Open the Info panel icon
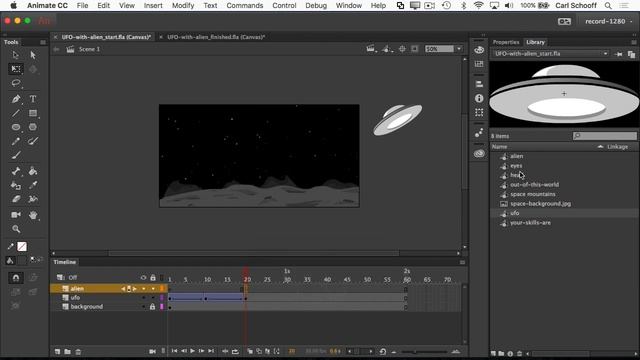The image size is (640, 360). tap(479, 98)
